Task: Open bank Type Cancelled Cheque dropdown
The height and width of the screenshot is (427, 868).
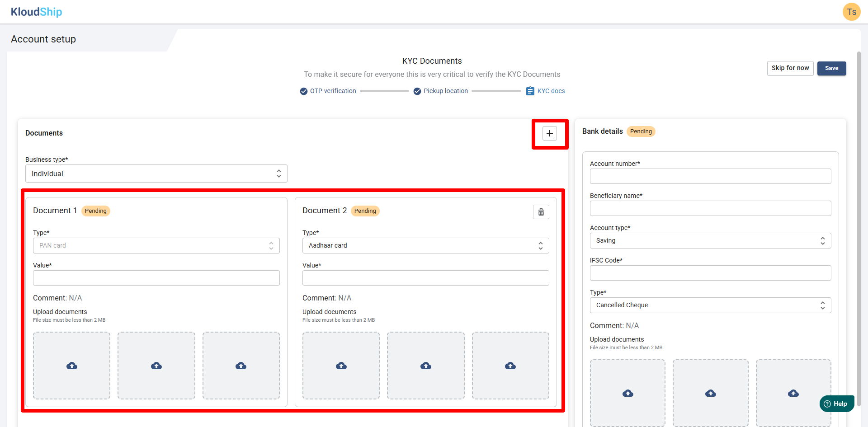Action: 711,305
